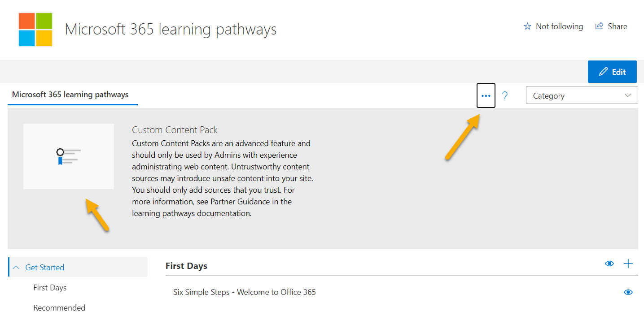Click the Custom Content Pack thumbnail image

click(x=69, y=156)
